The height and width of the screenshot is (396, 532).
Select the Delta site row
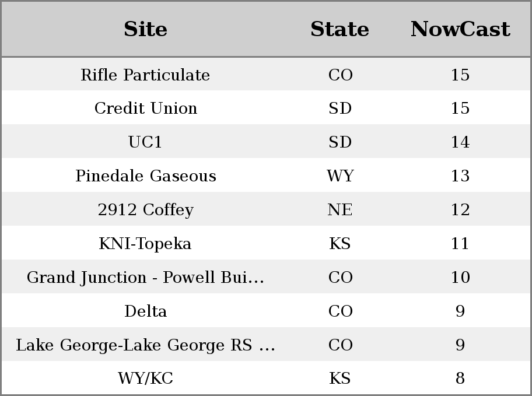click(x=266, y=310)
